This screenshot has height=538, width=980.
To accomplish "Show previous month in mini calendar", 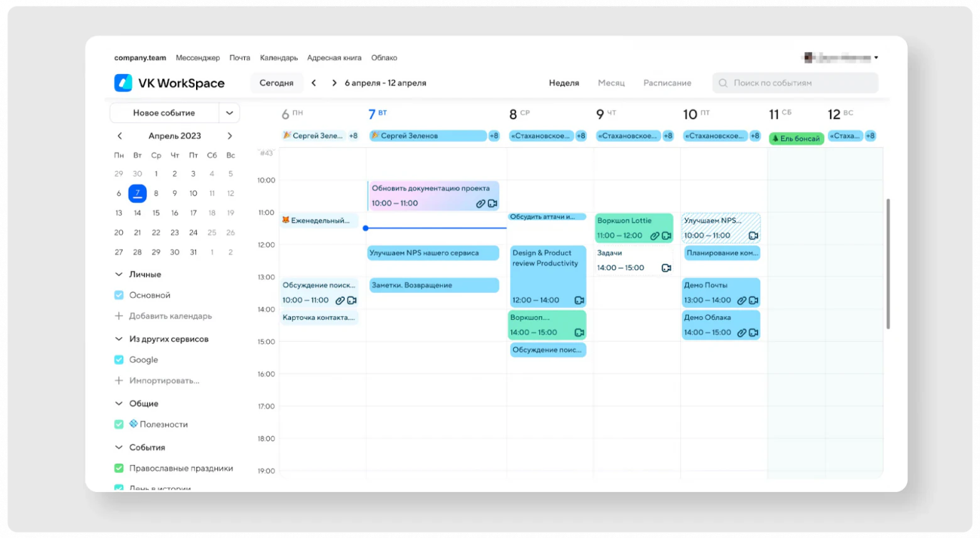I will pyautogui.click(x=120, y=136).
